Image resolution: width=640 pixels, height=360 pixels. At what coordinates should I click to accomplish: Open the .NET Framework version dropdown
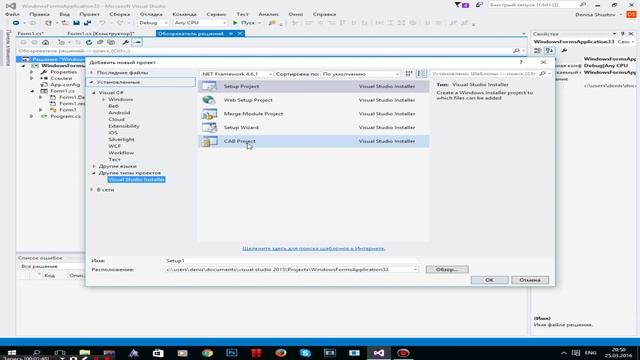pyautogui.click(x=236, y=74)
